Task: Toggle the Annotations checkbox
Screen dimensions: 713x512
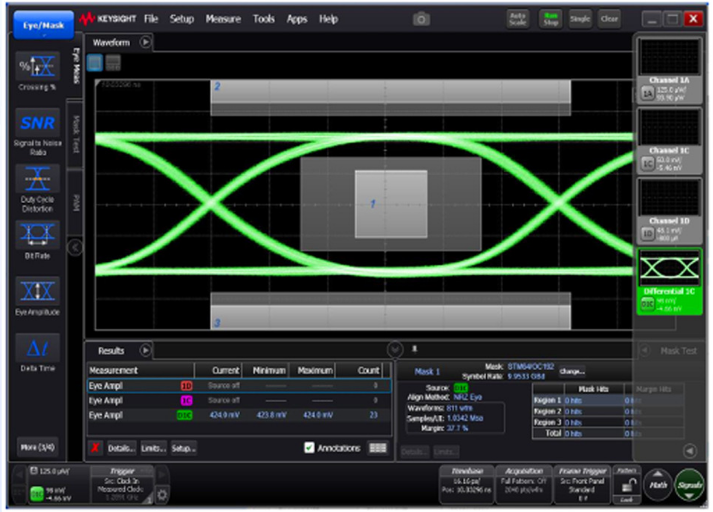Action: (310, 449)
